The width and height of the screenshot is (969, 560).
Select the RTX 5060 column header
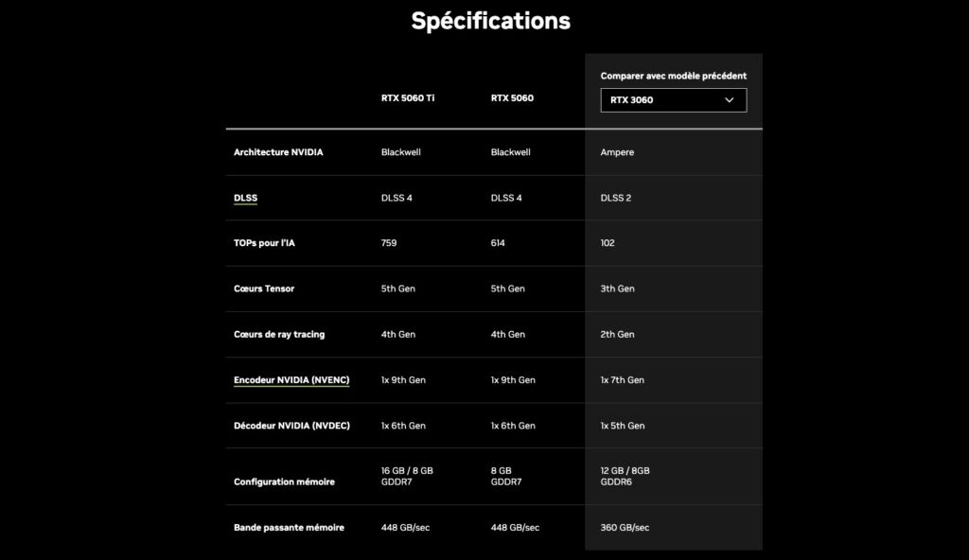pyautogui.click(x=512, y=97)
